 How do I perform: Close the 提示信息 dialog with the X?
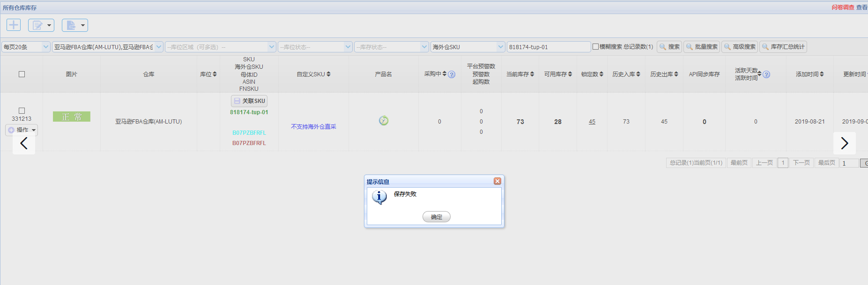coord(497,181)
